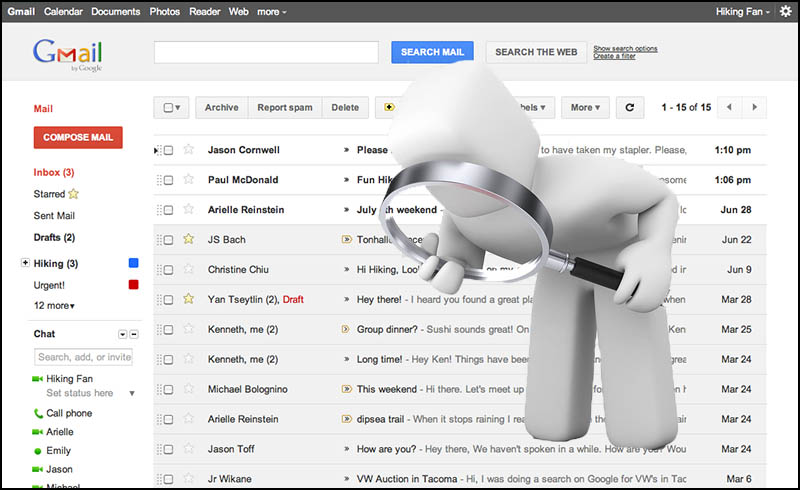Screen dimensions: 800x490
Task: Open the Set status here dropdown
Action: click(132, 393)
